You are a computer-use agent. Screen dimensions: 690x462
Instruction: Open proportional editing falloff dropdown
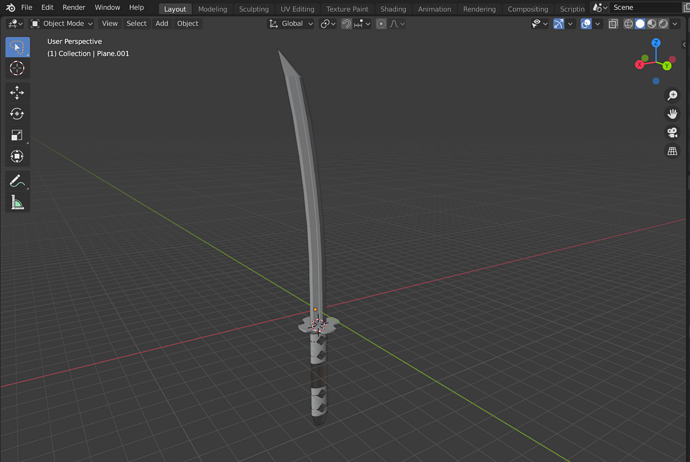397,24
